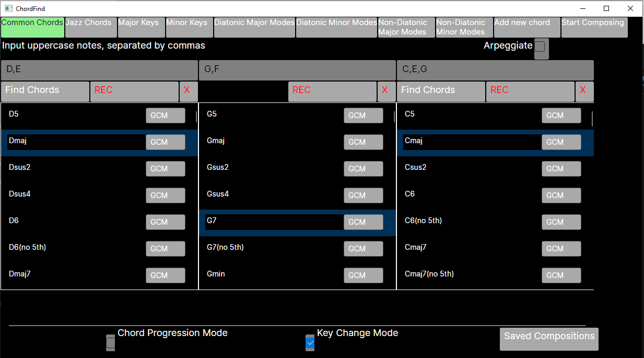Click the C,E,G notes input field
Viewport: 644px width, 358px height.
click(495, 70)
